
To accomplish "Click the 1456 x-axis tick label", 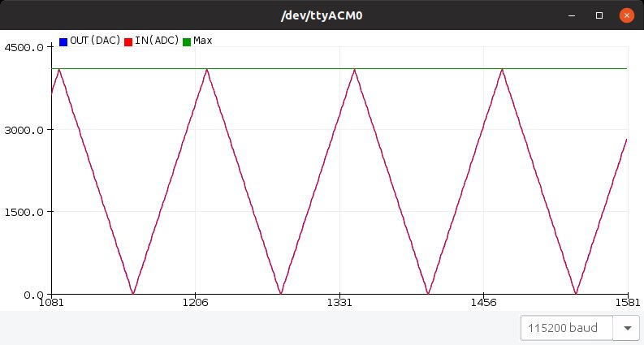I will coord(483,303).
